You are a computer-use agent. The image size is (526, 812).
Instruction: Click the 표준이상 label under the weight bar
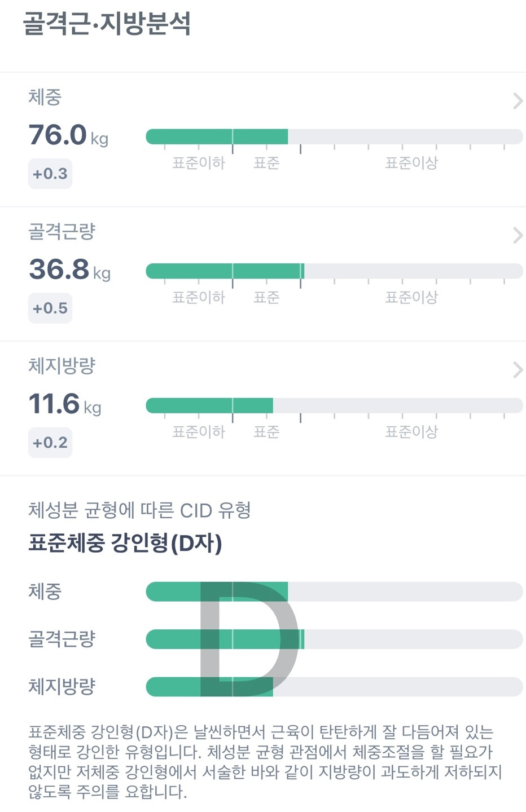pyautogui.click(x=411, y=163)
